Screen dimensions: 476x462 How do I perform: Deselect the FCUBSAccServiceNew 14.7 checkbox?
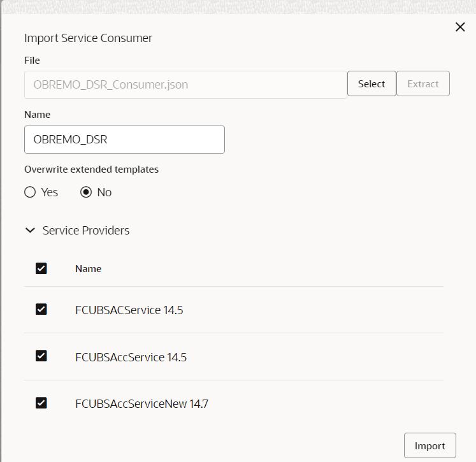41,403
